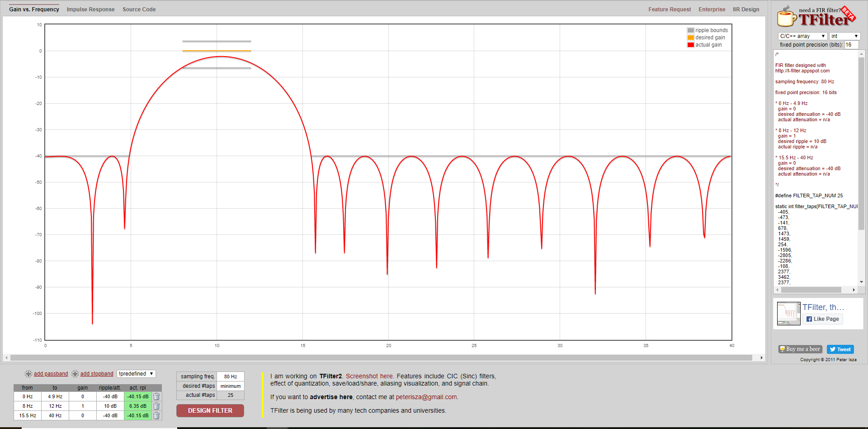868x429 pixels.
Task: Edit the sampling freq. 80 Hz field
Action: coord(231,377)
